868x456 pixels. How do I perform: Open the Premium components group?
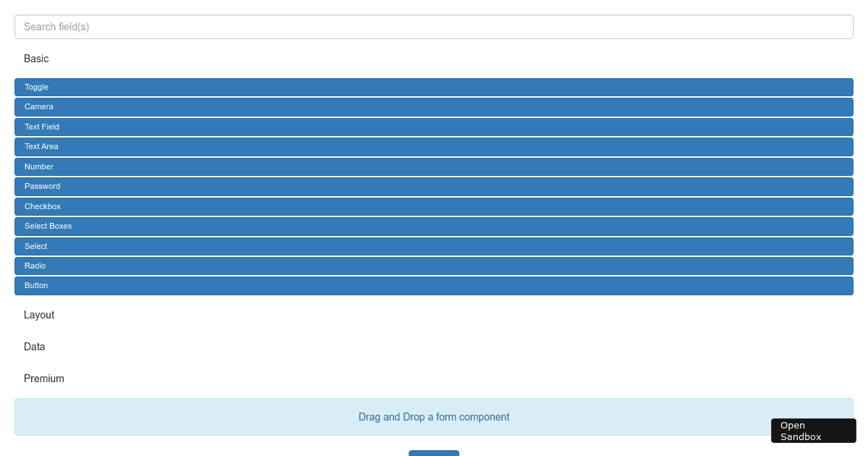(44, 379)
